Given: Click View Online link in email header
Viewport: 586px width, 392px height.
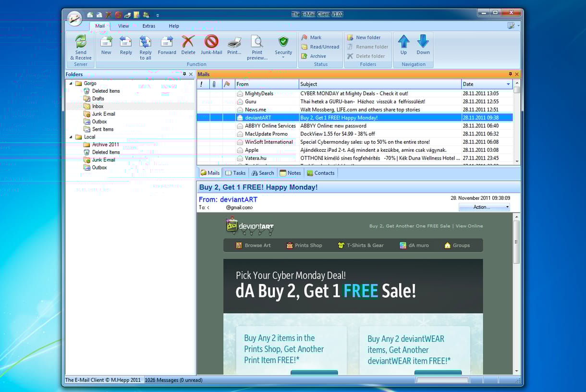Looking at the screenshot, I should coord(469,226).
